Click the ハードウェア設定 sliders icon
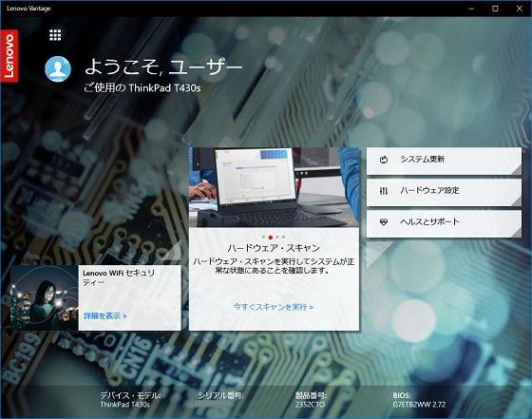The width and height of the screenshot is (532, 419). tap(384, 191)
